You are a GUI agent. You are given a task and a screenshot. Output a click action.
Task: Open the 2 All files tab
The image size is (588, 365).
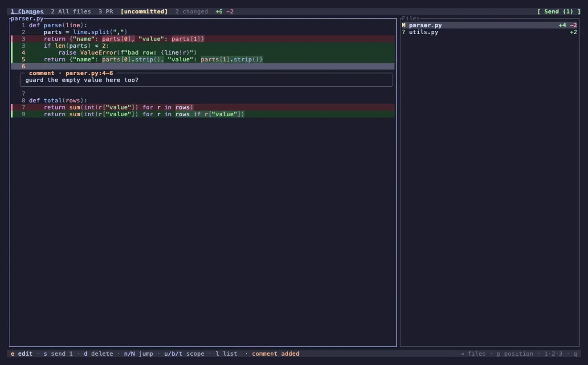coord(71,12)
